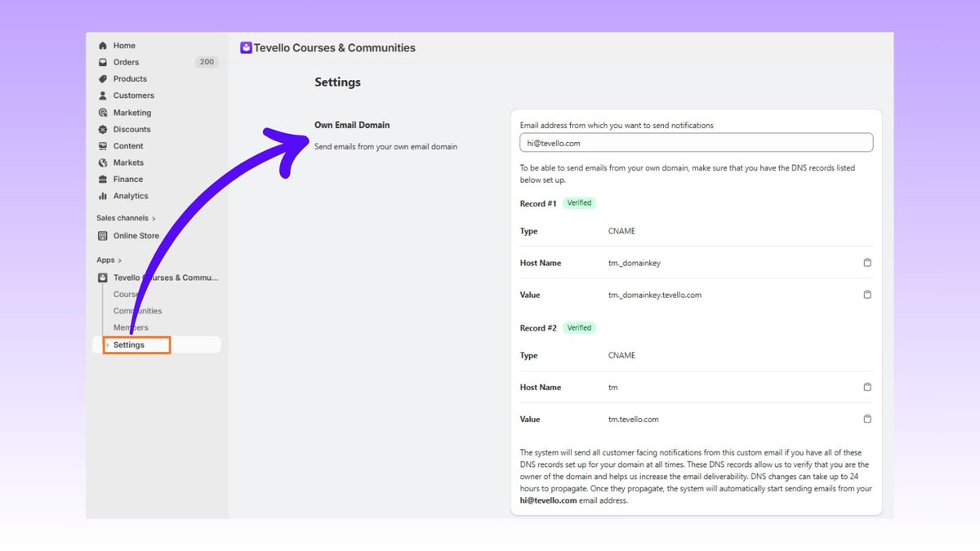Click the Finance bank icon
Image resolution: width=980 pixels, height=551 pixels.
(103, 180)
